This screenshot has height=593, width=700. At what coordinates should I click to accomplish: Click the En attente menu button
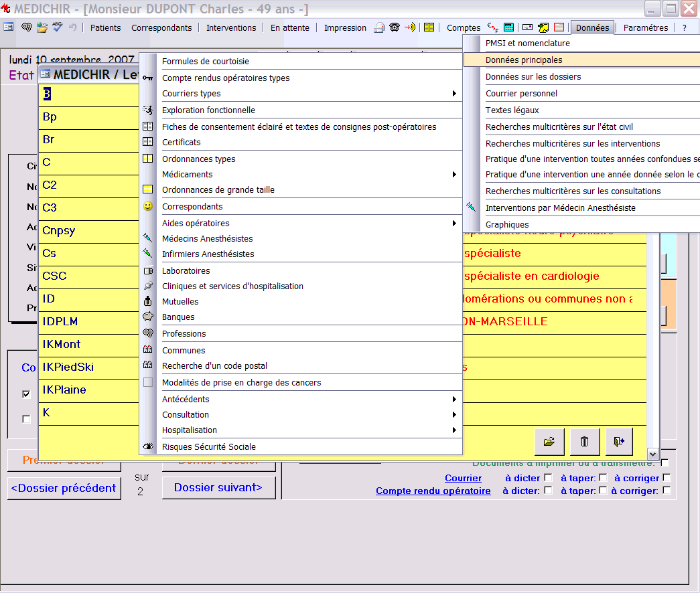(290, 27)
